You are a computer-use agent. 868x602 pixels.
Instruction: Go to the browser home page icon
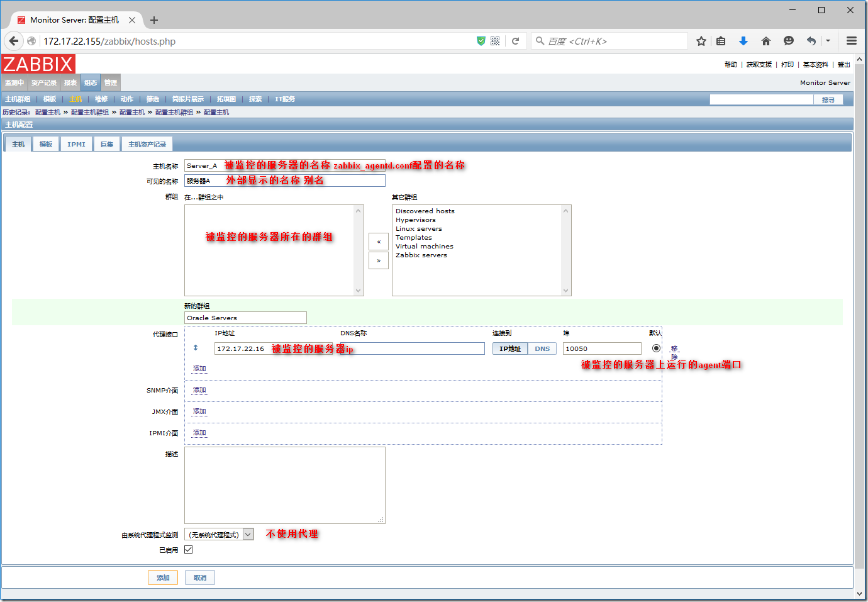[x=765, y=41]
